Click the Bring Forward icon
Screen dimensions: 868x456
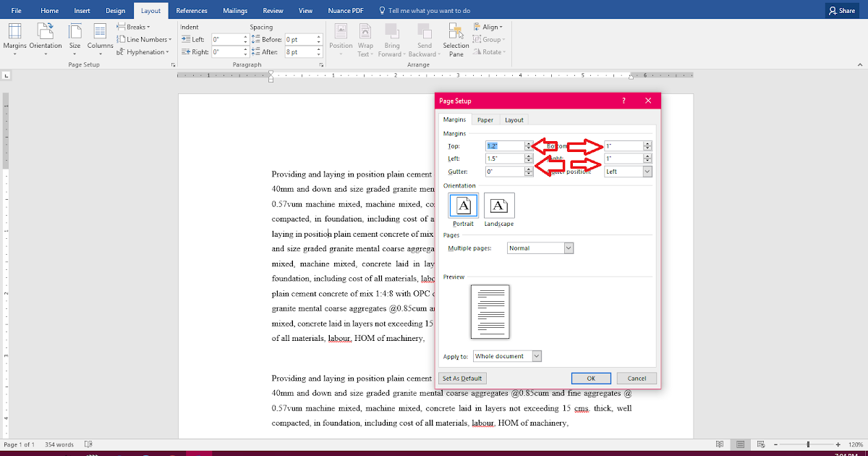[392, 40]
